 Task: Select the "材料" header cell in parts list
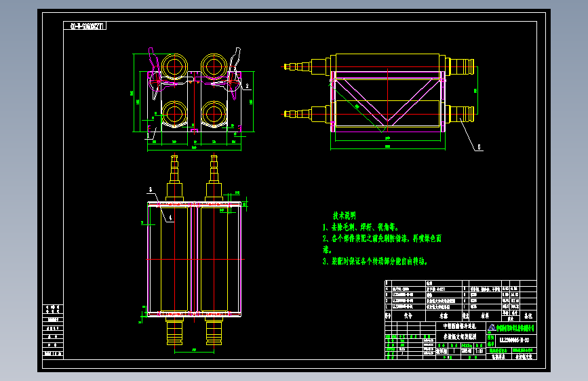[x=485, y=316]
